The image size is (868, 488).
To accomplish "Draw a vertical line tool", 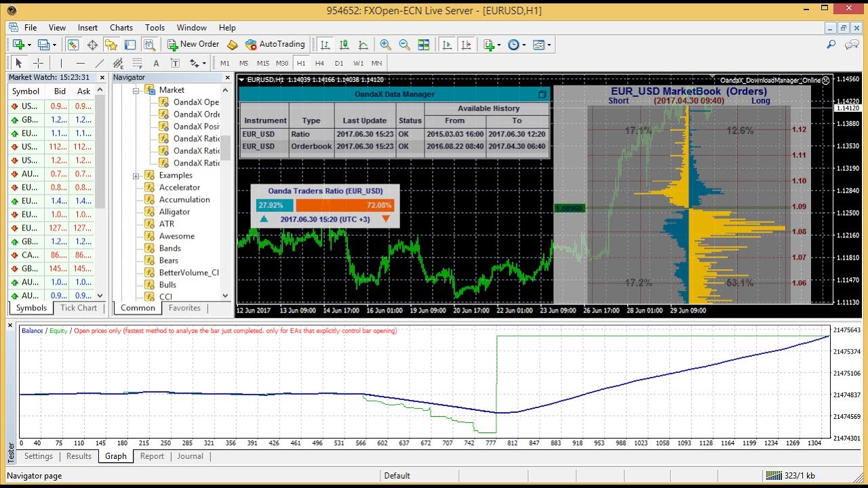I will pos(62,63).
